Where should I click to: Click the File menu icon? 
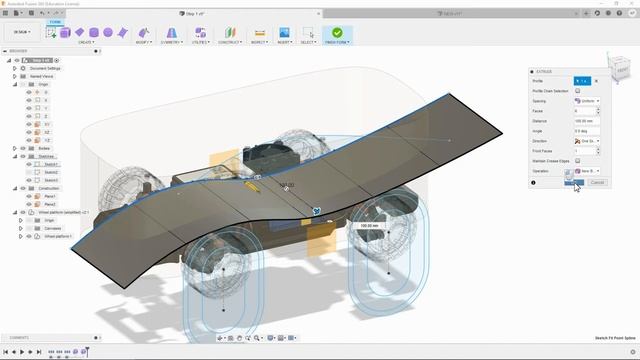click(17, 13)
